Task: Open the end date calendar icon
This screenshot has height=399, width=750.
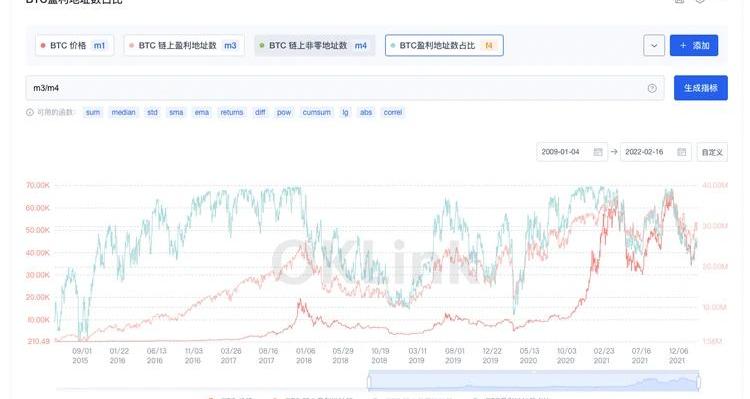Action: click(682, 152)
